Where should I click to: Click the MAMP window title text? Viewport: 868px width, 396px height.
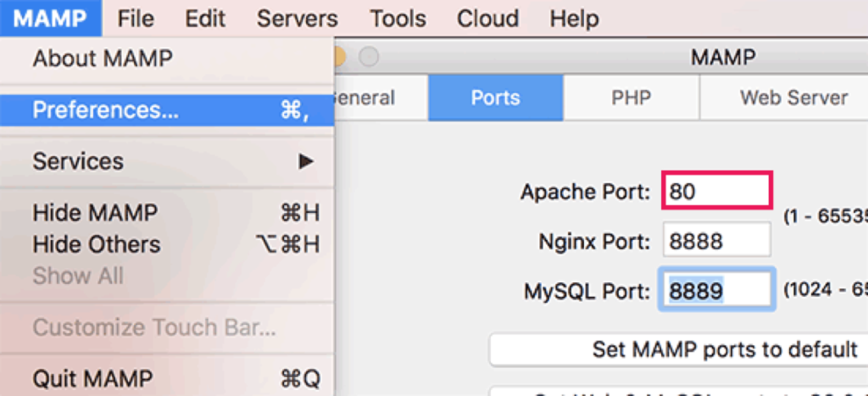pyautogui.click(x=723, y=57)
